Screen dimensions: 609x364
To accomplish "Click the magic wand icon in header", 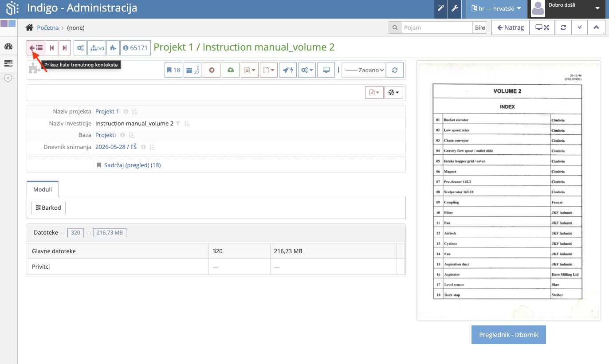I will (441, 8).
